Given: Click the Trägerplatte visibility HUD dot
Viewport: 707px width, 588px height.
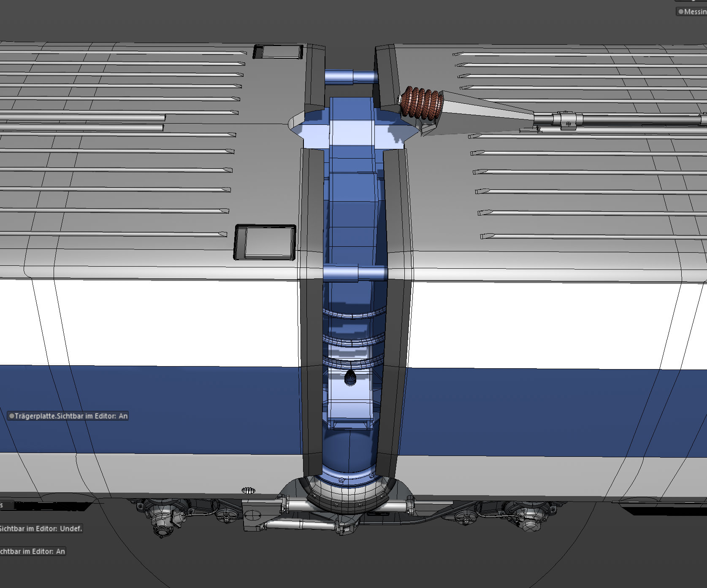Looking at the screenshot, I should [x=11, y=416].
